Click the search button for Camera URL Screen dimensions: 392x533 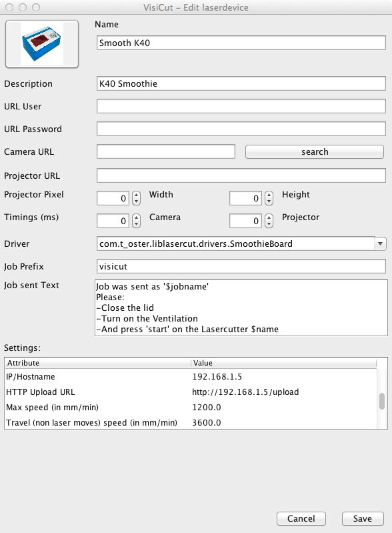[x=315, y=151]
